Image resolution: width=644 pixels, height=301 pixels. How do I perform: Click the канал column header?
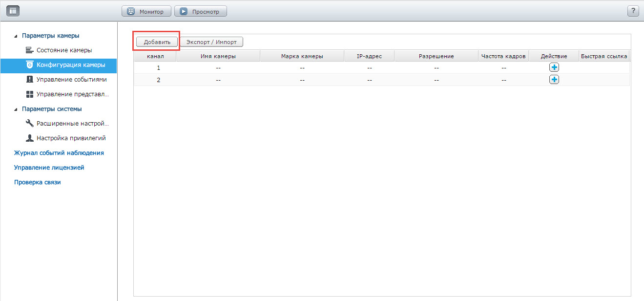point(155,56)
